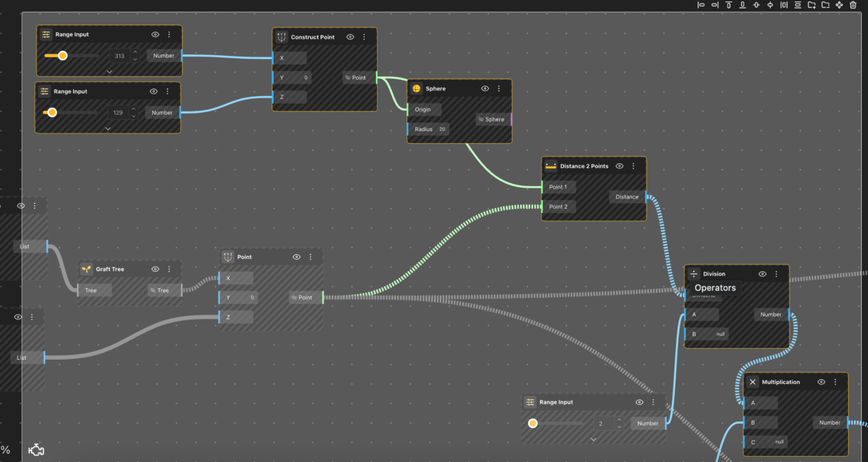The image size is (868, 462).
Task: Open Graft Tree node options menu
Action: [169, 269]
